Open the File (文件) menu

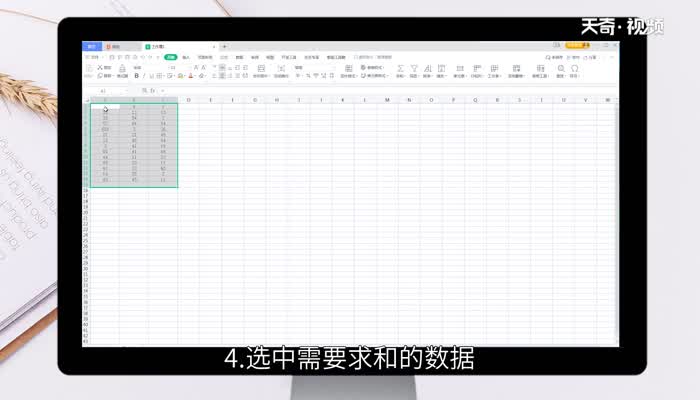pyautogui.click(x=94, y=57)
